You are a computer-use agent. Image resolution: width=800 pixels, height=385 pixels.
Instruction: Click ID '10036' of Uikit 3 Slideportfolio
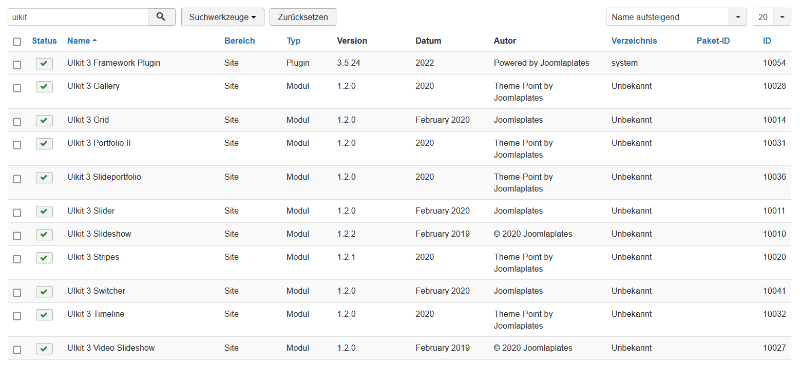[774, 177]
